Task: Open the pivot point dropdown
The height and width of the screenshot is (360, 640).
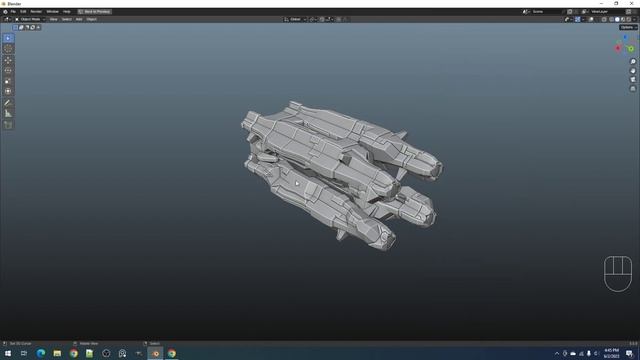Action: pyautogui.click(x=313, y=19)
